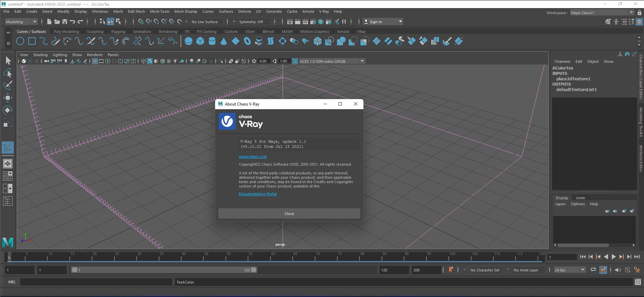Toggle timeline audio speaker button

point(618,270)
